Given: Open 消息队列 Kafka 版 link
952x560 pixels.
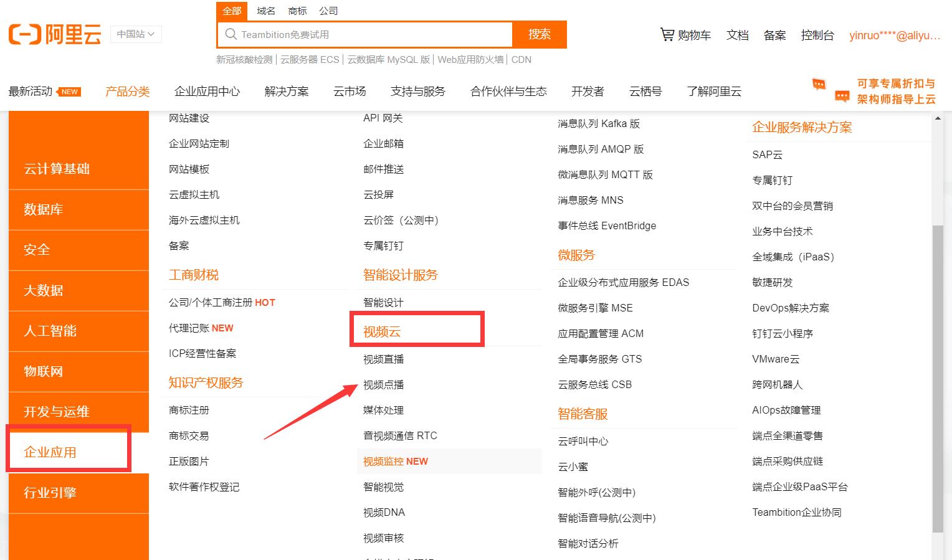Looking at the screenshot, I should pos(599,124).
